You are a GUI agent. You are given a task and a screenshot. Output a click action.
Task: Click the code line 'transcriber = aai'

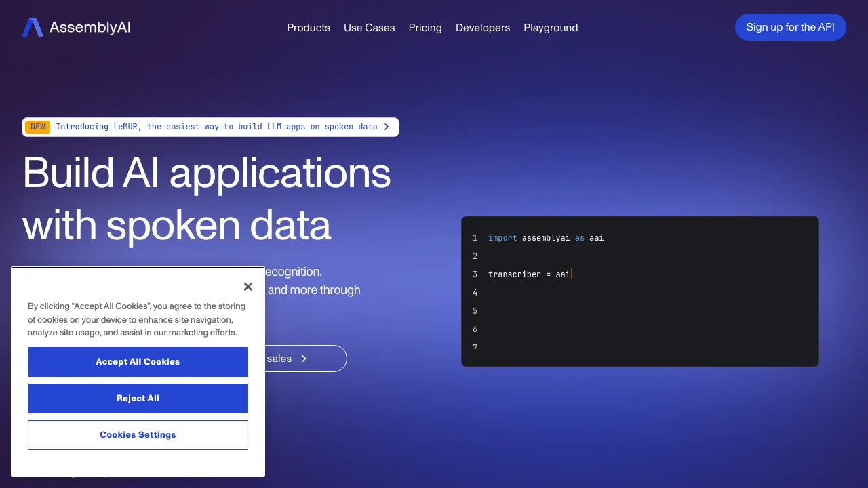tap(530, 274)
